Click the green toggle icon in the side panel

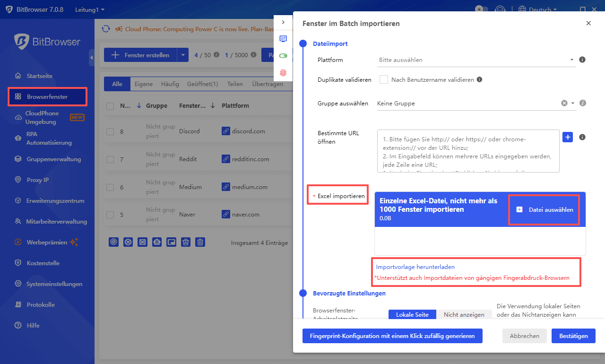tap(283, 55)
